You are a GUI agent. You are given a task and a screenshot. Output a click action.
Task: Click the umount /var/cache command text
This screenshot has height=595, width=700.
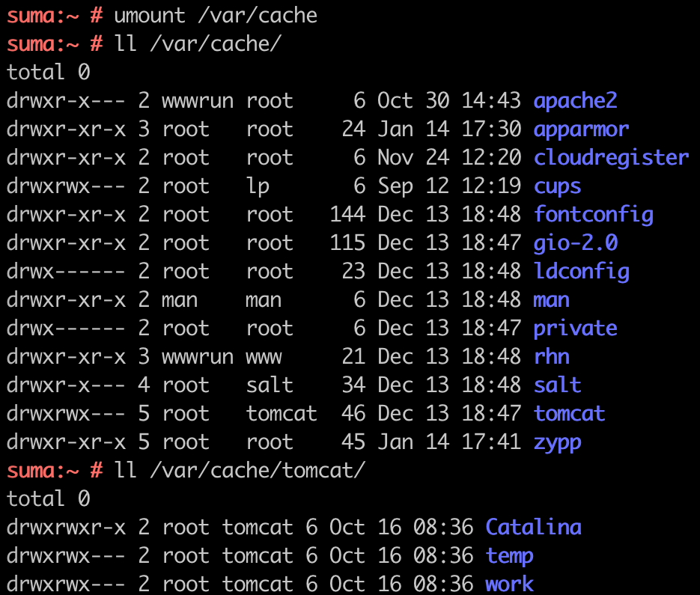(216, 15)
